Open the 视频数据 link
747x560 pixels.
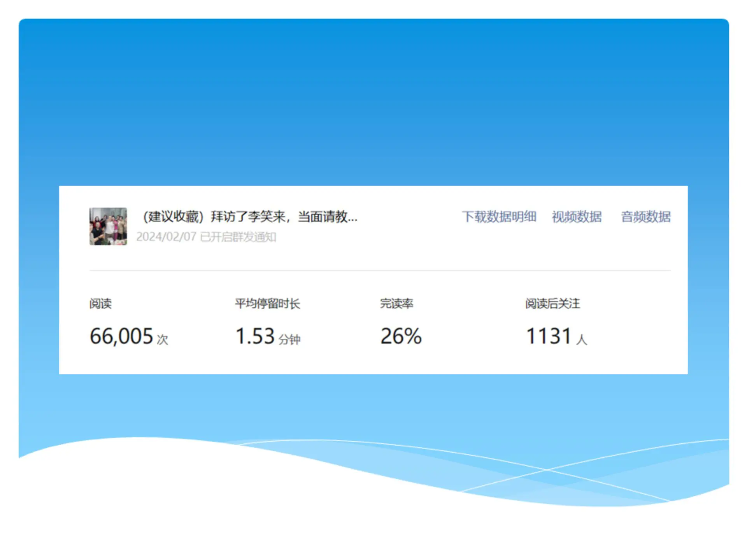pos(577,217)
